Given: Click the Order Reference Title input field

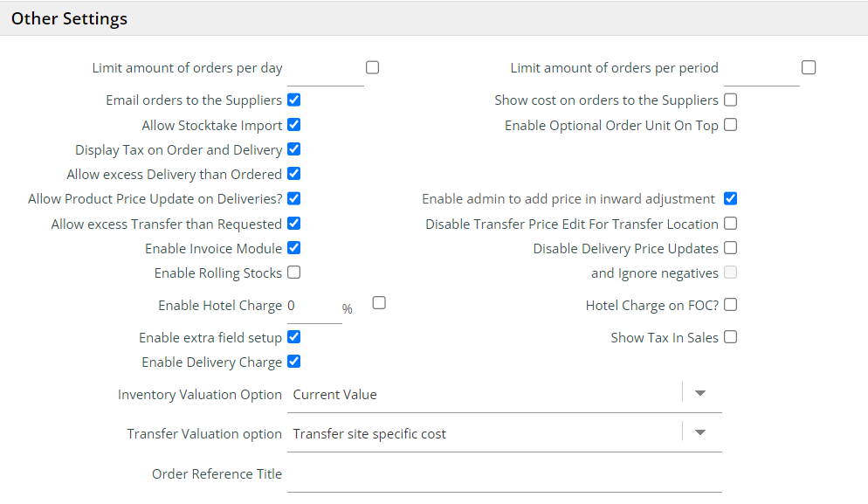Looking at the screenshot, I should point(504,474).
